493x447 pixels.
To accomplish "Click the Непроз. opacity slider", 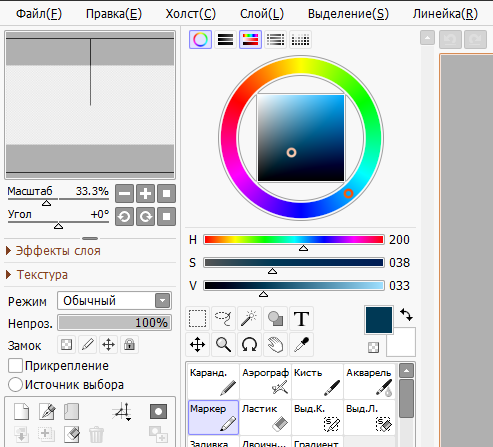I will 114,323.
